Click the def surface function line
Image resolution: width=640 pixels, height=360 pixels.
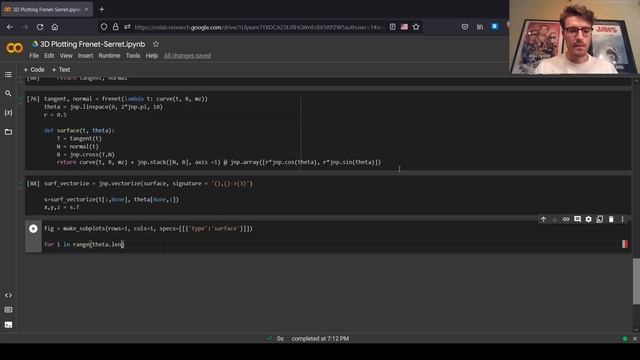79,131
